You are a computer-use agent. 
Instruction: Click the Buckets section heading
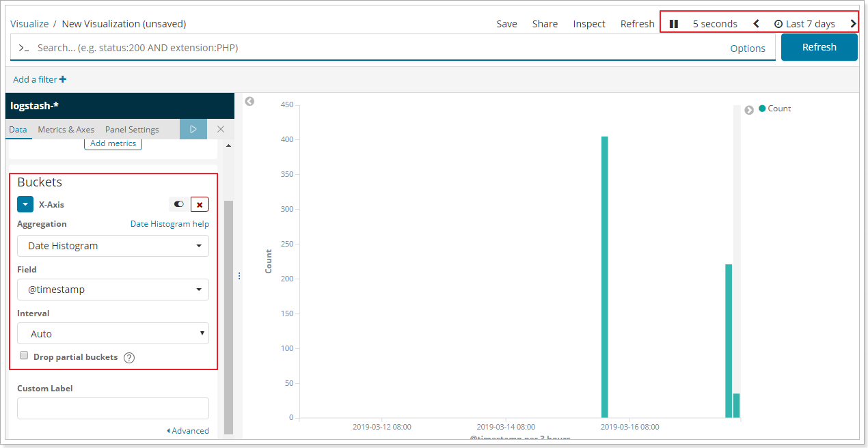click(40, 182)
